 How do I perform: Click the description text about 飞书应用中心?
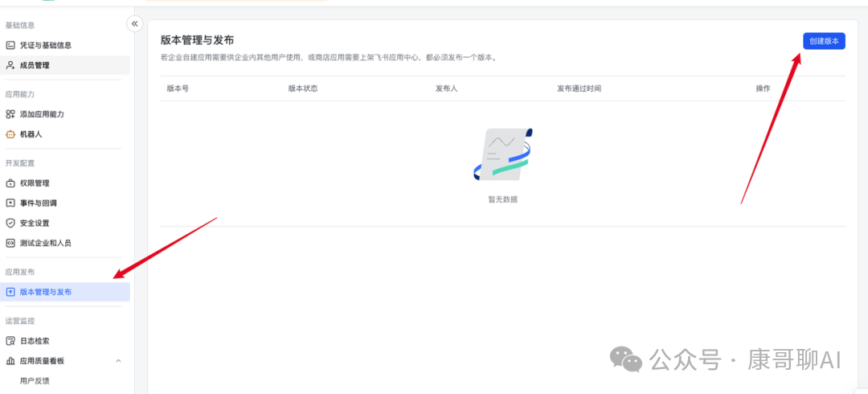pyautogui.click(x=329, y=58)
